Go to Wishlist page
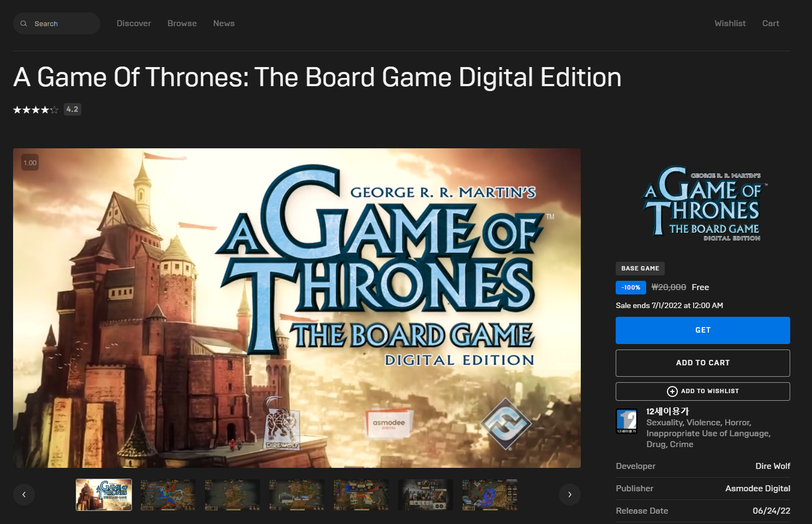The width and height of the screenshot is (812, 524). (x=730, y=23)
